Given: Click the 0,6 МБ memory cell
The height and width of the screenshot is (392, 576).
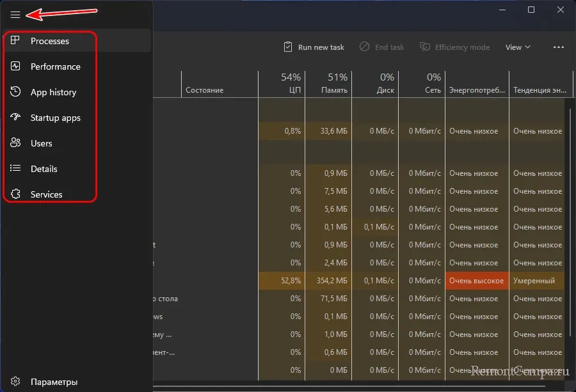Looking at the screenshot, I should tap(328, 352).
